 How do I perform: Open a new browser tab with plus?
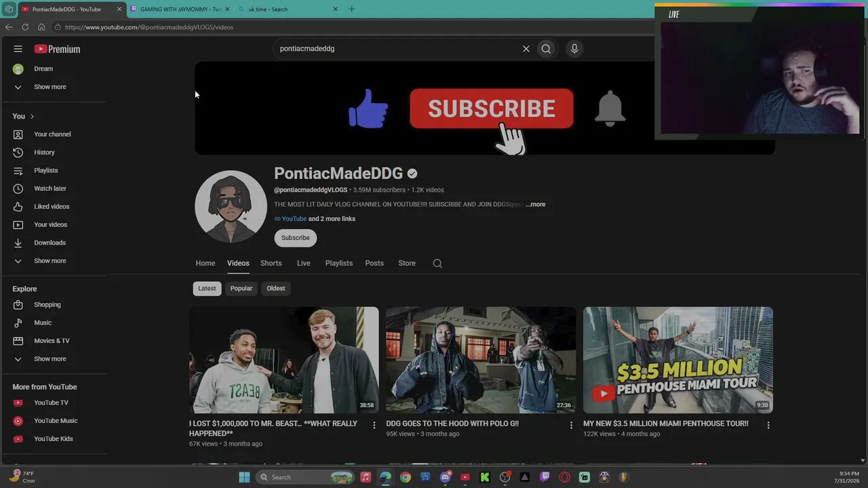tap(351, 9)
